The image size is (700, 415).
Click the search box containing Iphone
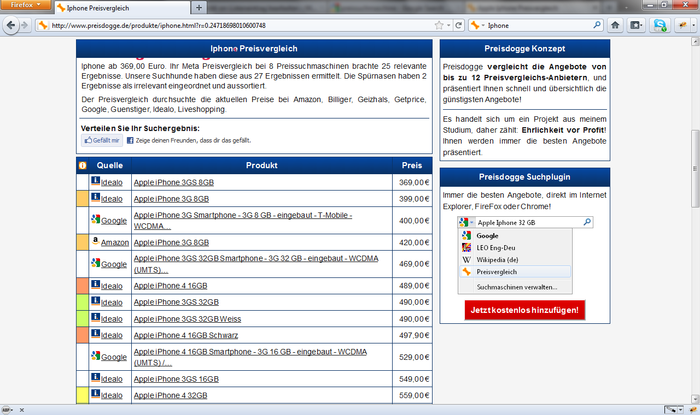[538, 25]
